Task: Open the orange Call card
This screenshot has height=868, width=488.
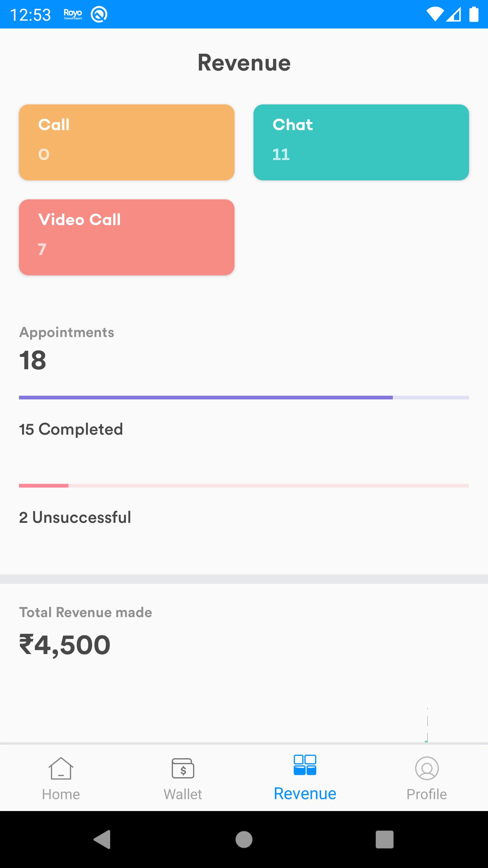Action: [x=127, y=142]
